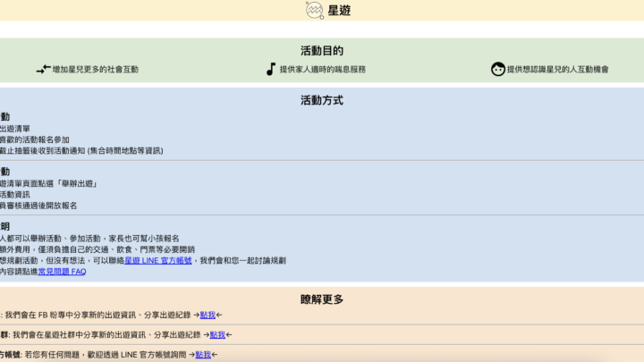Click the line about 交通、飲食、門票 expenses

point(97,249)
